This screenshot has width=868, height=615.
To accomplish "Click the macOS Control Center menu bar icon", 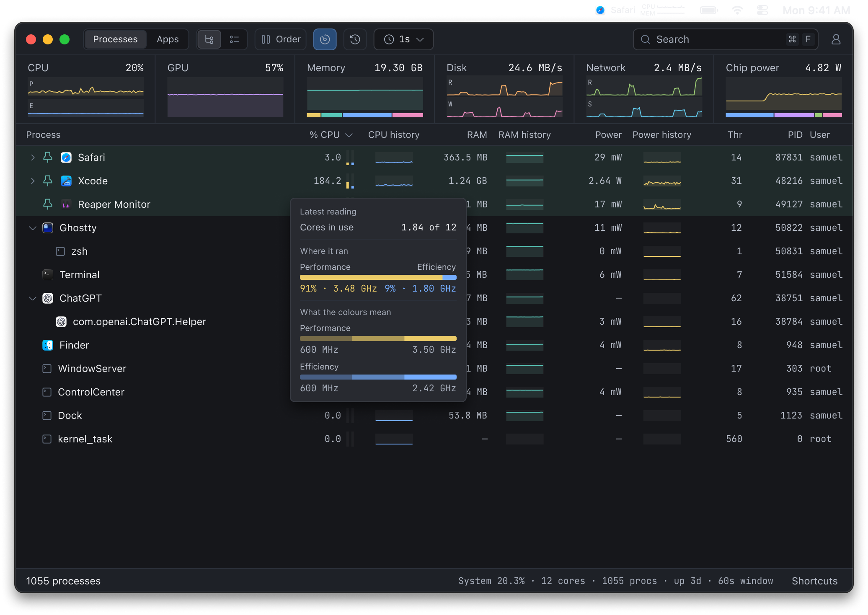I will [x=762, y=10].
